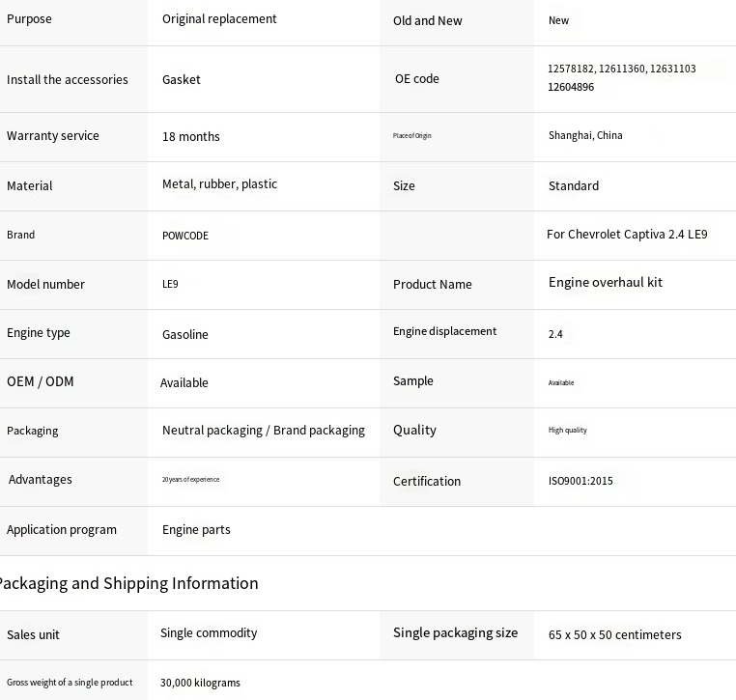The image size is (736, 700).
Task: Click the ISO9001:2015 certification value
Action: [x=580, y=481]
